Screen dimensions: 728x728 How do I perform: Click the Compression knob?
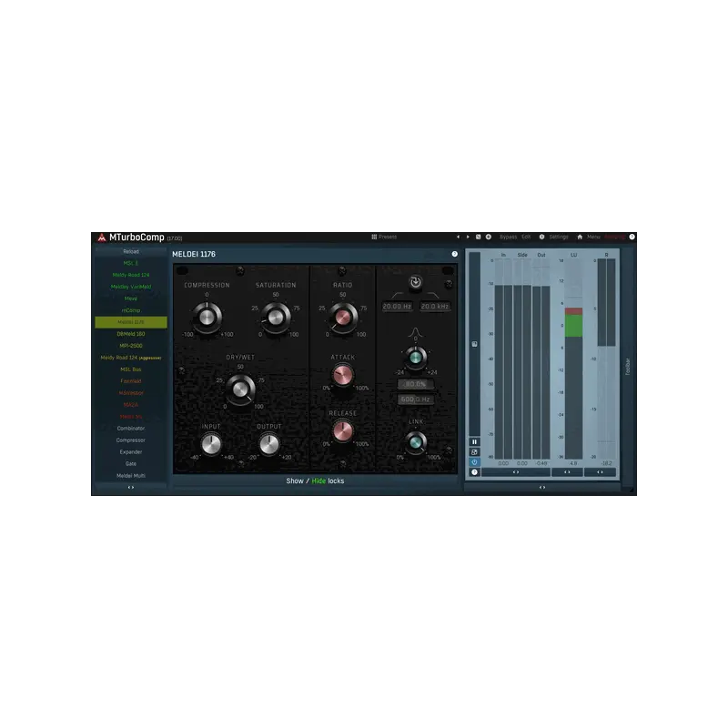pyautogui.click(x=207, y=318)
